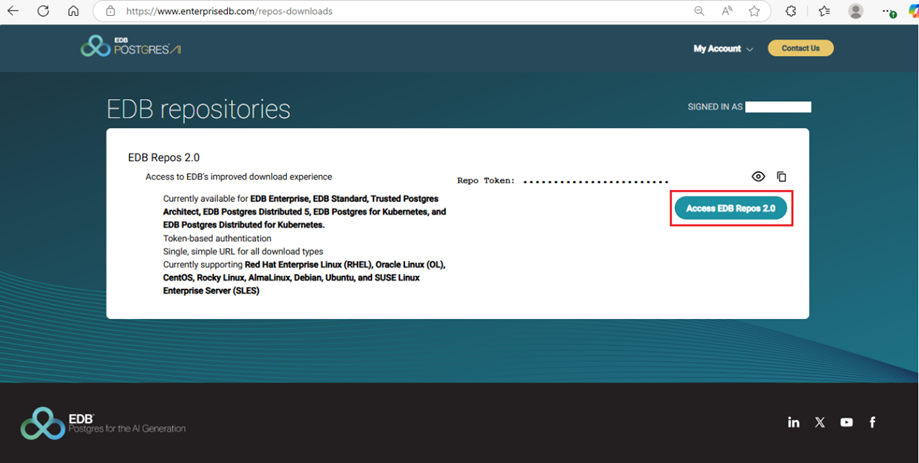Click the zoom magnifier icon in address bar
This screenshot has width=919, height=463.
(x=699, y=11)
